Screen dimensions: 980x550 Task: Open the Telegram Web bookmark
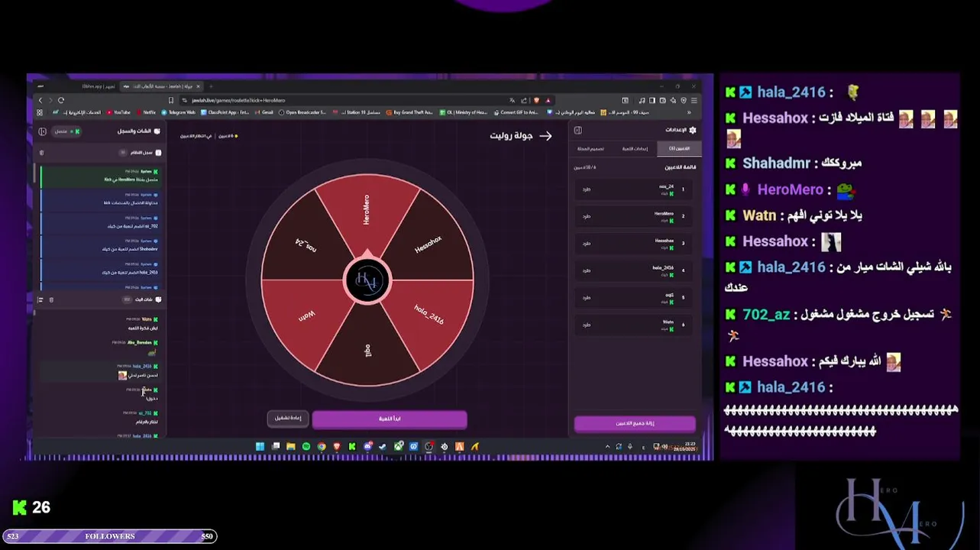pyautogui.click(x=179, y=112)
